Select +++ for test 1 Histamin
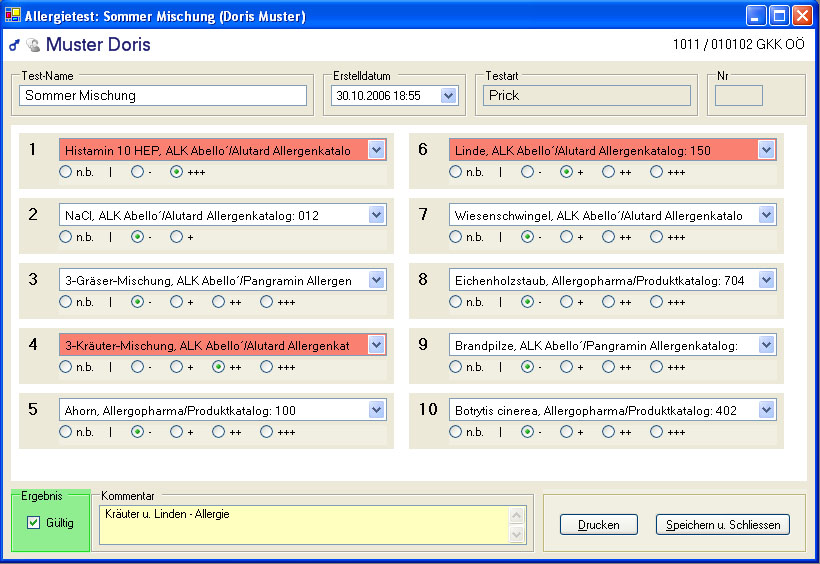Image resolution: width=820 pixels, height=564 pixels. click(x=176, y=172)
